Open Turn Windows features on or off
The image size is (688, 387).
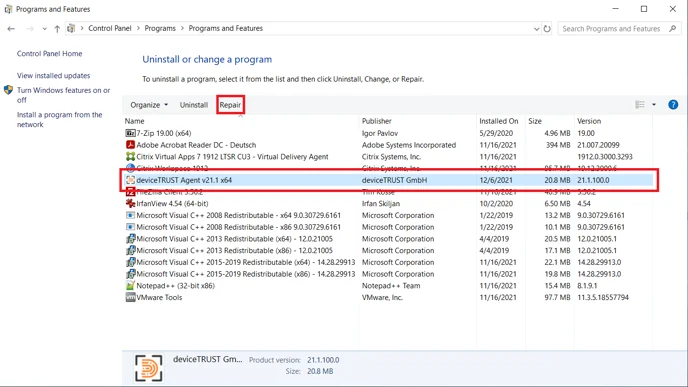pyautogui.click(x=64, y=95)
